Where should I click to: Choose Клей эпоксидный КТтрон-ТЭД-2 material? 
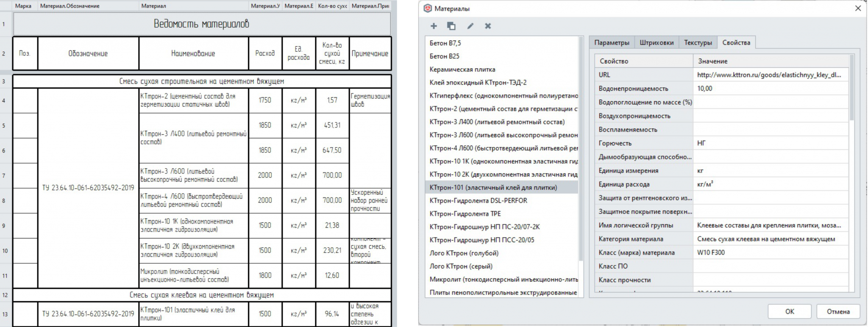pyautogui.click(x=478, y=82)
